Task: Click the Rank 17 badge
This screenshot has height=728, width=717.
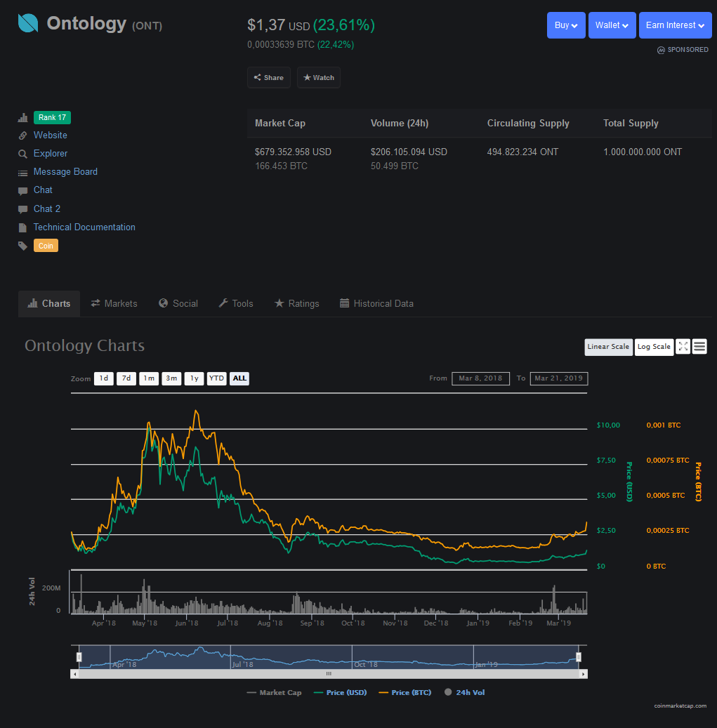Action: pos(52,117)
